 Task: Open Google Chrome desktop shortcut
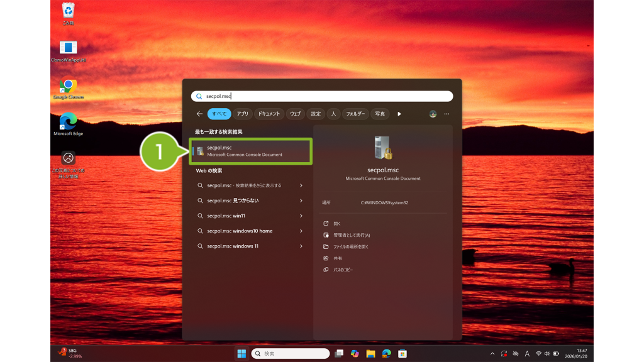(x=68, y=88)
